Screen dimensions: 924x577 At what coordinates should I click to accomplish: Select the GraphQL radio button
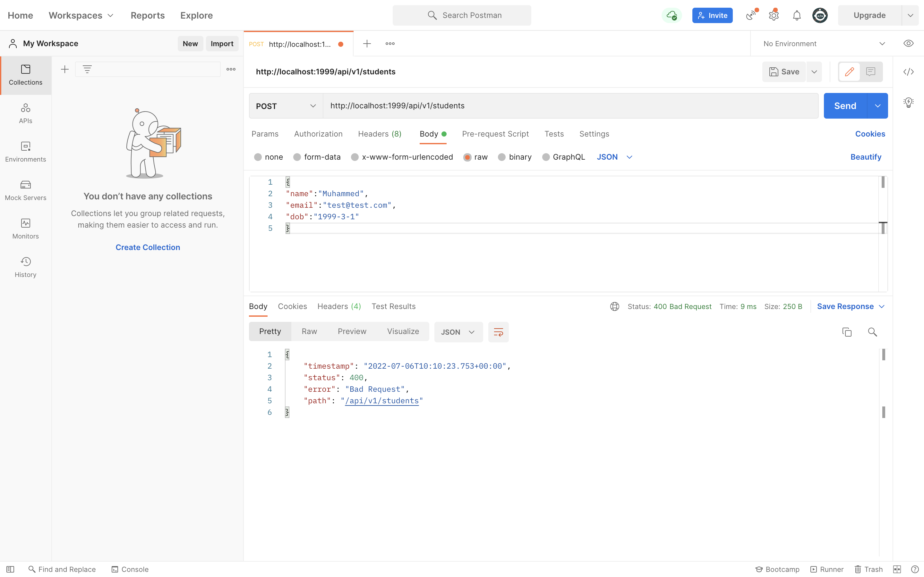click(x=545, y=157)
